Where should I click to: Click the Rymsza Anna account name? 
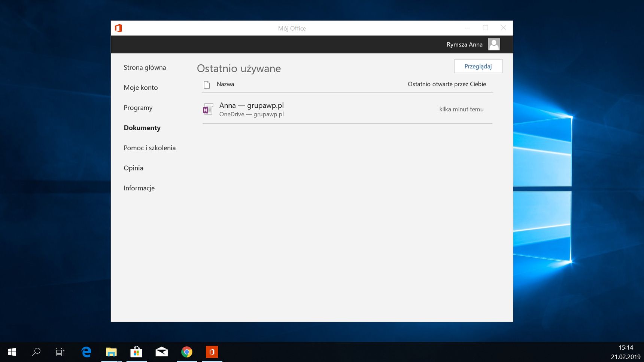(465, 45)
